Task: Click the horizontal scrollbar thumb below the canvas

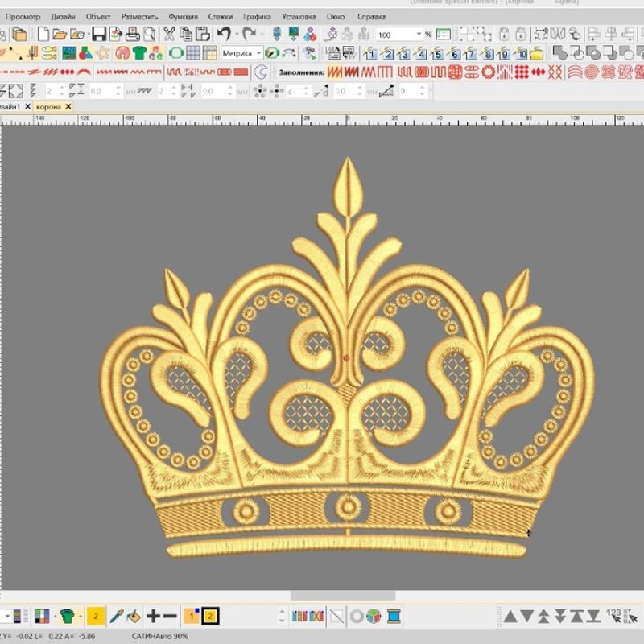Action: tap(343, 595)
